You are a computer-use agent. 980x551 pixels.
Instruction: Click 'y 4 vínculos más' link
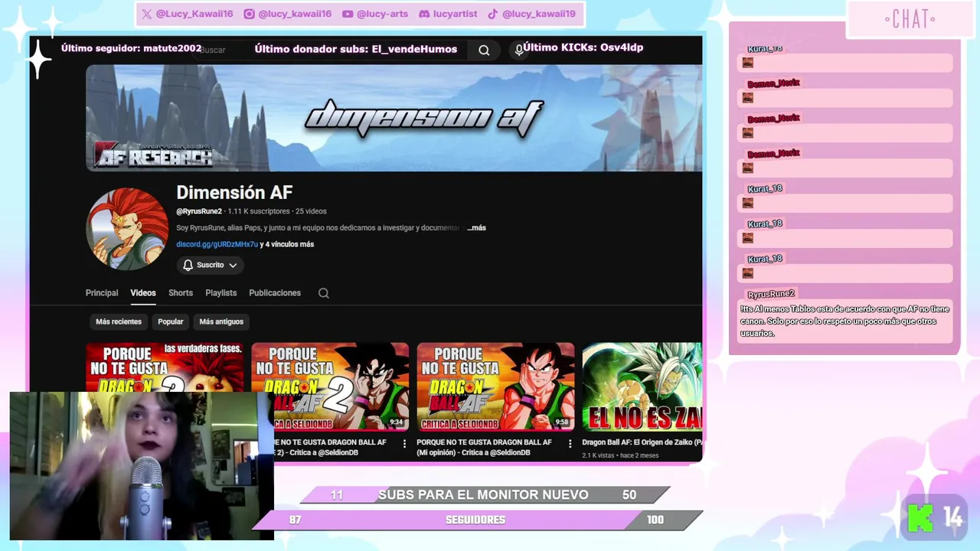[287, 244]
